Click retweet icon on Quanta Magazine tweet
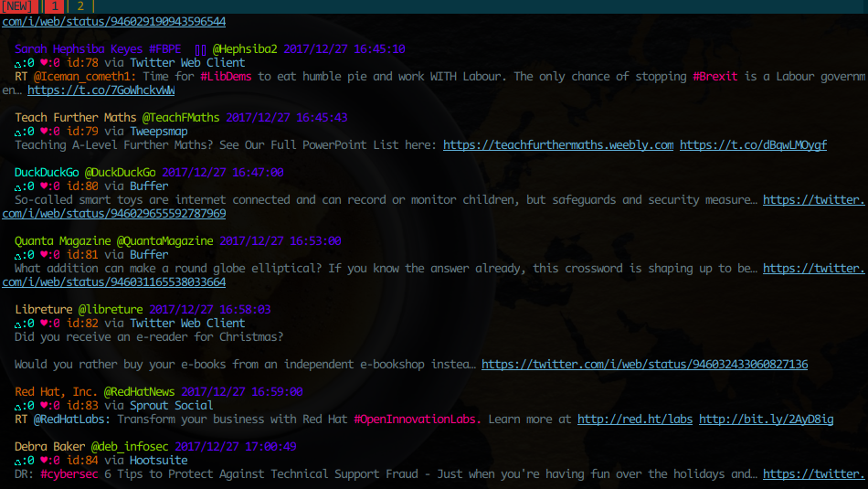This screenshot has width=868, height=489. point(18,255)
